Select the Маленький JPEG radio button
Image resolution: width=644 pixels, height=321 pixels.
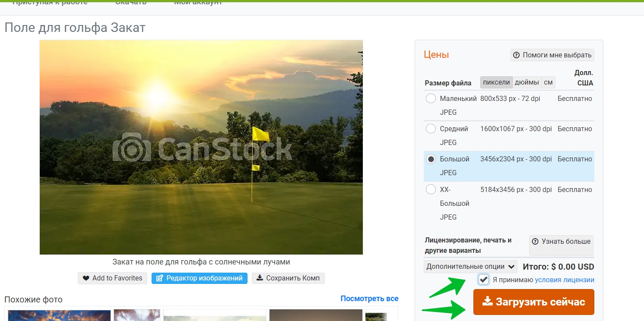[431, 99]
